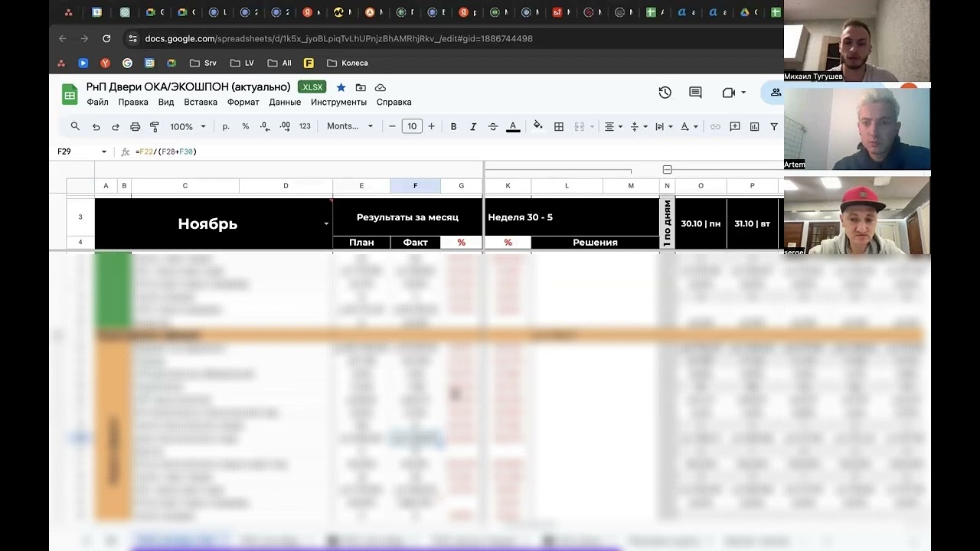Viewport: 980px width, 551px height.
Task: Format as percent
Action: (246, 126)
